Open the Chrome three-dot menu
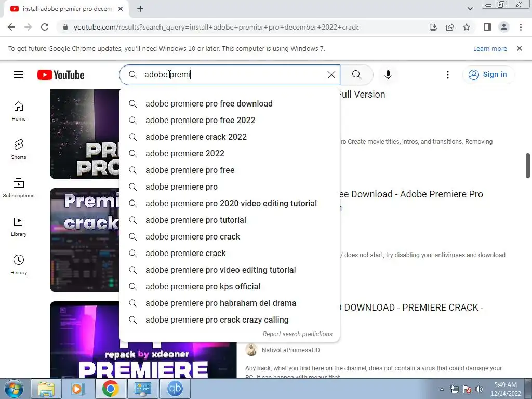The height and width of the screenshot is (399, 532). 521,27
